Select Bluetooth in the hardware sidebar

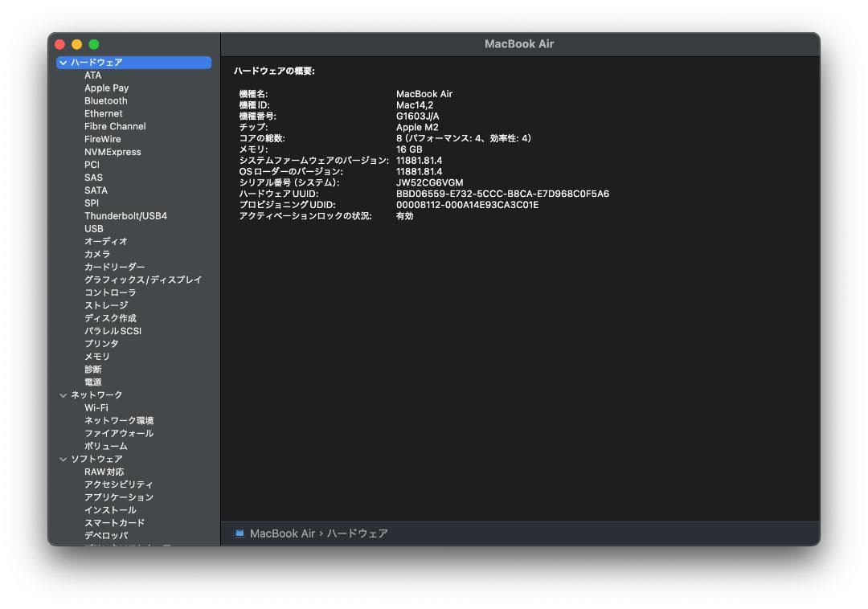click(106, 100)
